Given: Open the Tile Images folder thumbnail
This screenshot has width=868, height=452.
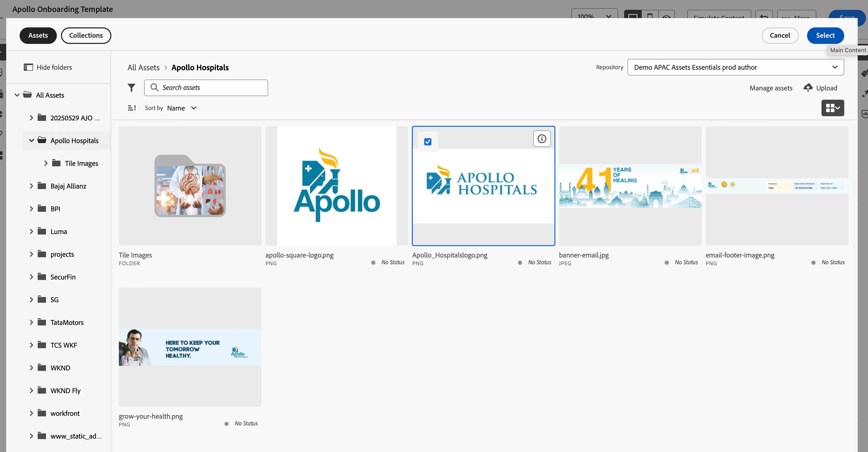Looking at the screenshot, I should tap(190, 186).
